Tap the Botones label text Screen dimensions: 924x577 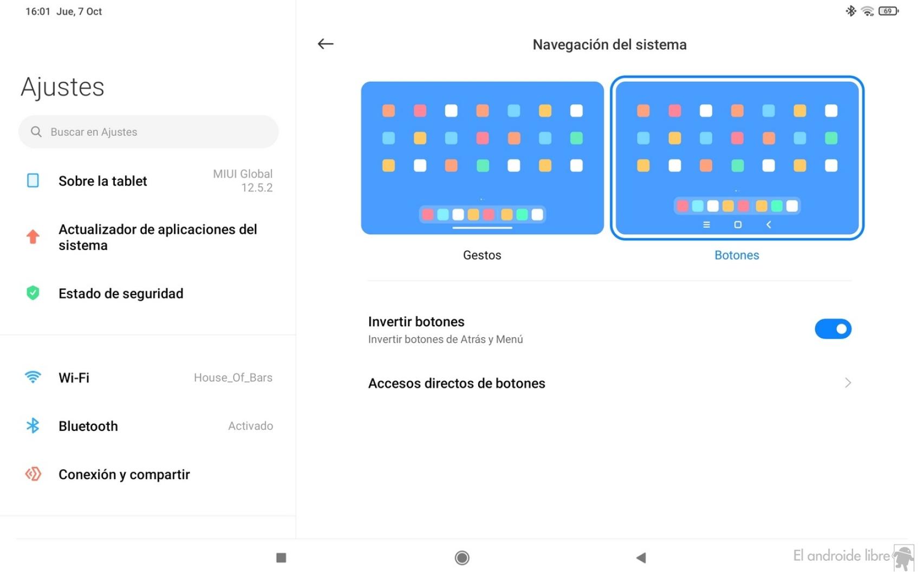pos(737,255)
